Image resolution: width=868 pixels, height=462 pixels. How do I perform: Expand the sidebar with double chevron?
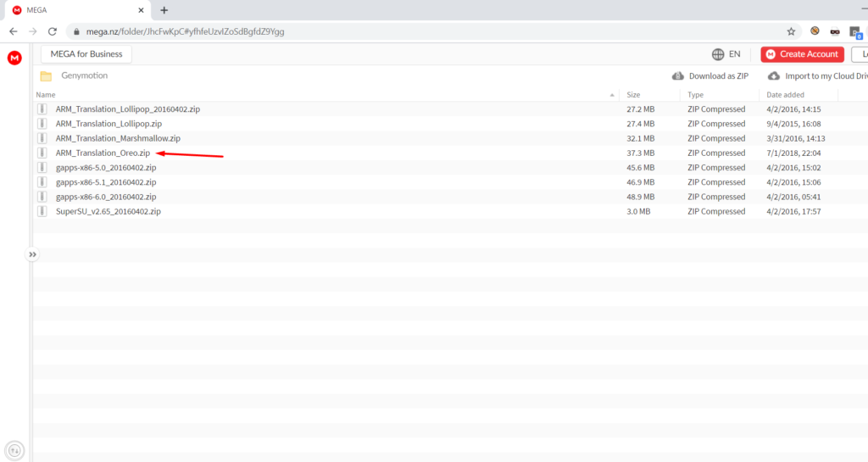click(x=33, y=254)
